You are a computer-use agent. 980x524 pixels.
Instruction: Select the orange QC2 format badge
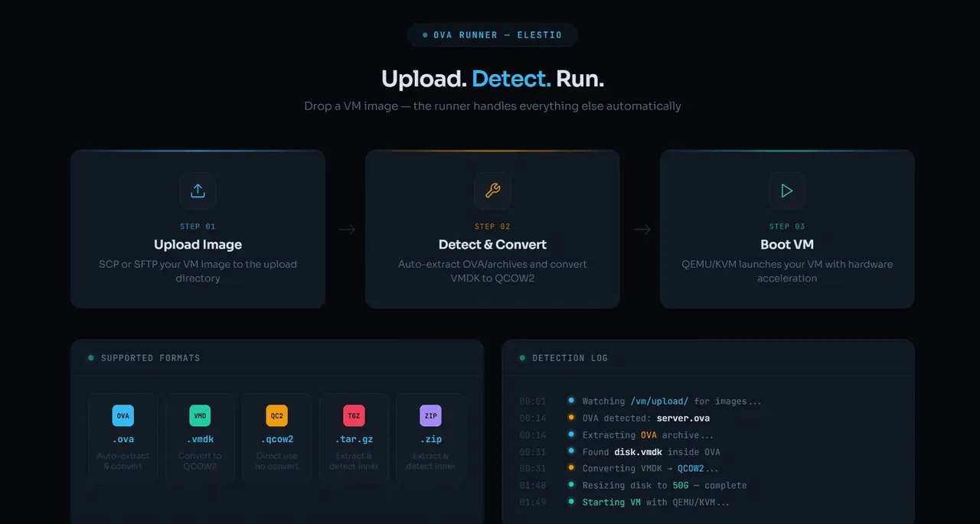276,416
